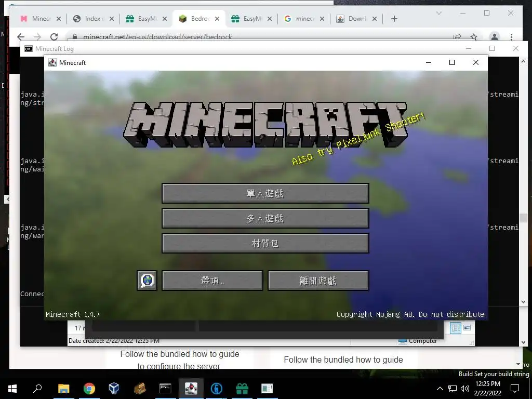Open the Chrome profile avatar
Viewport: 532px width, 399px height.
point(495,37)
